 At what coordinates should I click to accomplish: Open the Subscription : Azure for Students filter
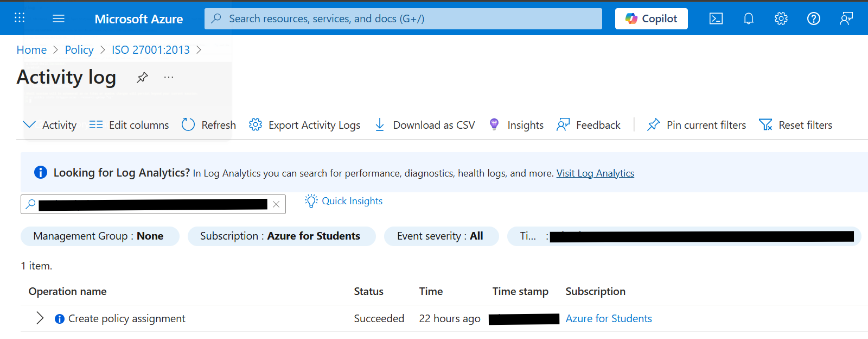tap(282, 236)
